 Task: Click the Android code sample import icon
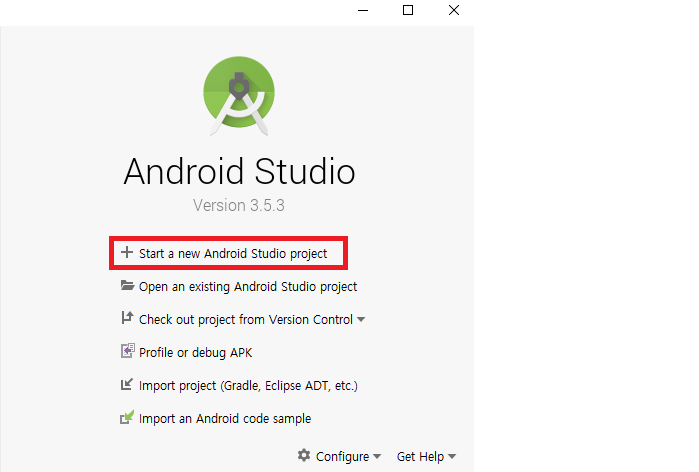(x=127, y=417)
